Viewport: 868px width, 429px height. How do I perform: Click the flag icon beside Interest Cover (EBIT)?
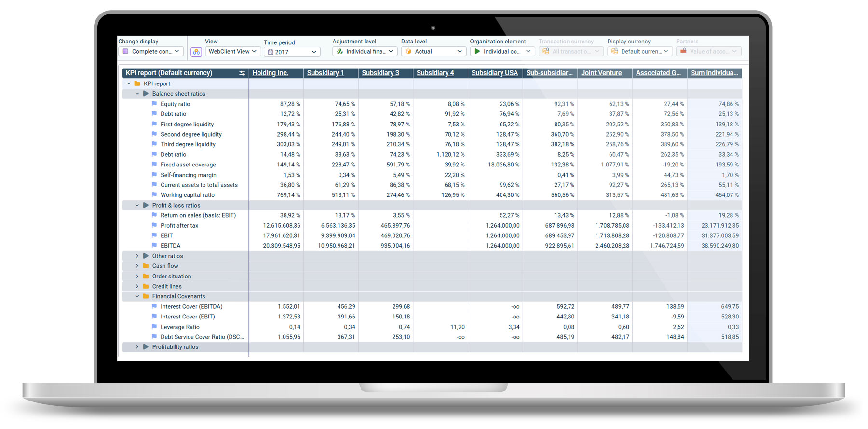(154, 317)
